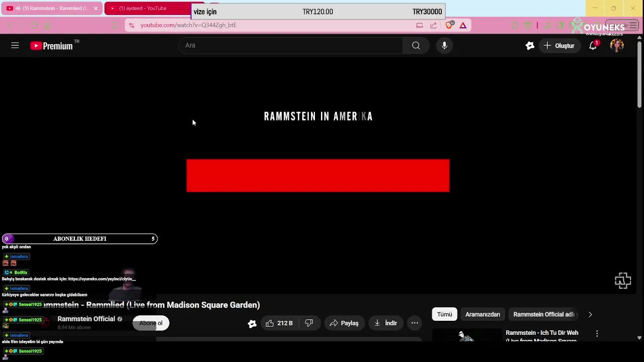Click the share icon in the address bar

coord(434,25)
